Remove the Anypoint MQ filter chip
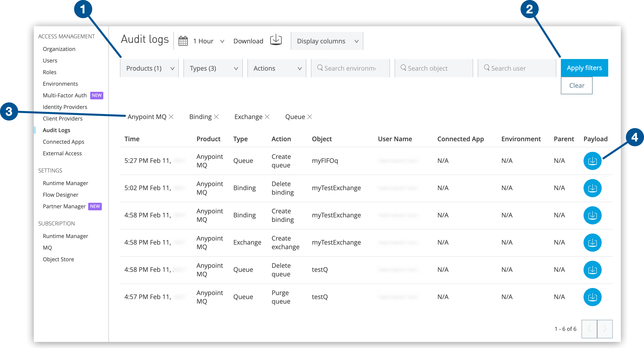Viewport: 644px width, 348px height. point(171,117)
